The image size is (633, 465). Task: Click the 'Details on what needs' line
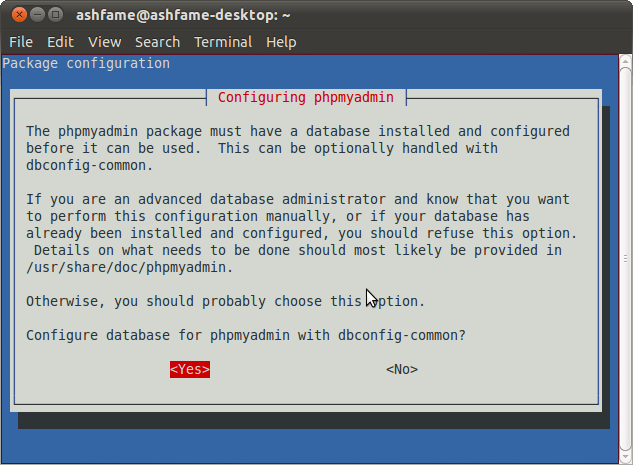(298, 250)
